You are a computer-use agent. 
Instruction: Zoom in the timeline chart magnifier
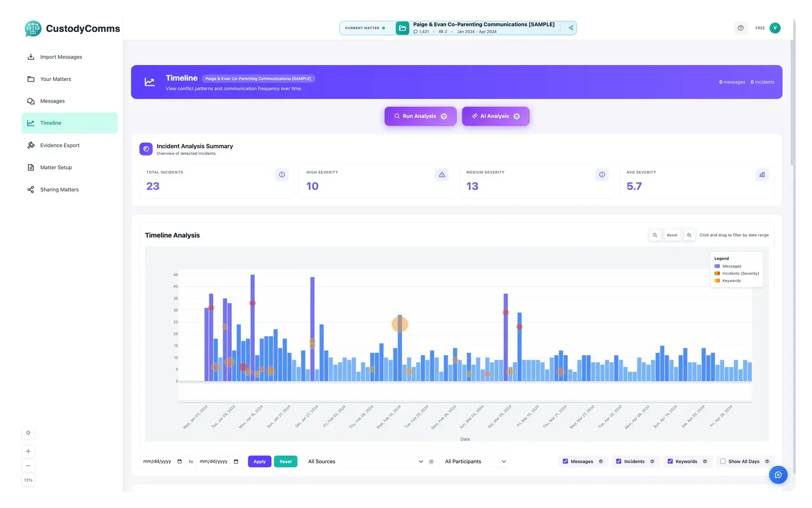[x=689, y=235]
